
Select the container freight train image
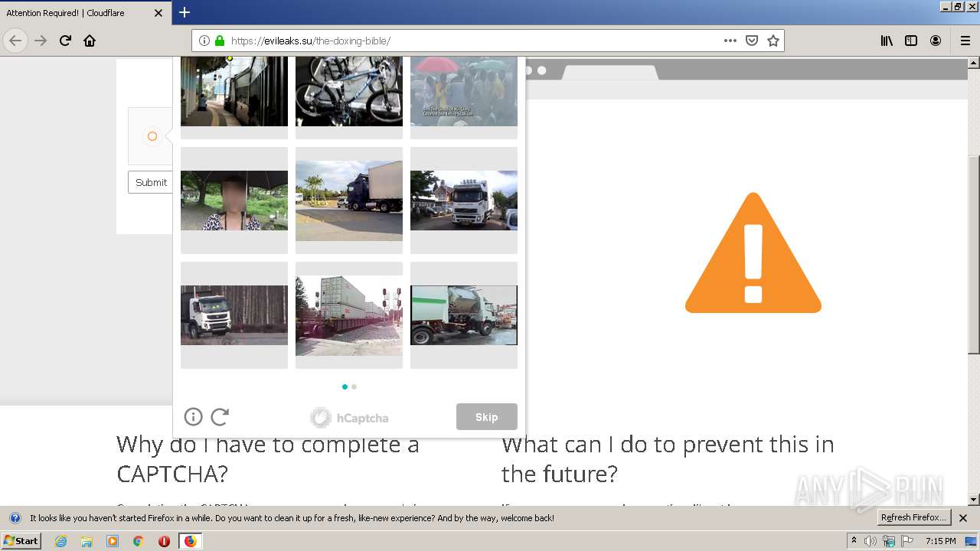click(x=349, y=315)
